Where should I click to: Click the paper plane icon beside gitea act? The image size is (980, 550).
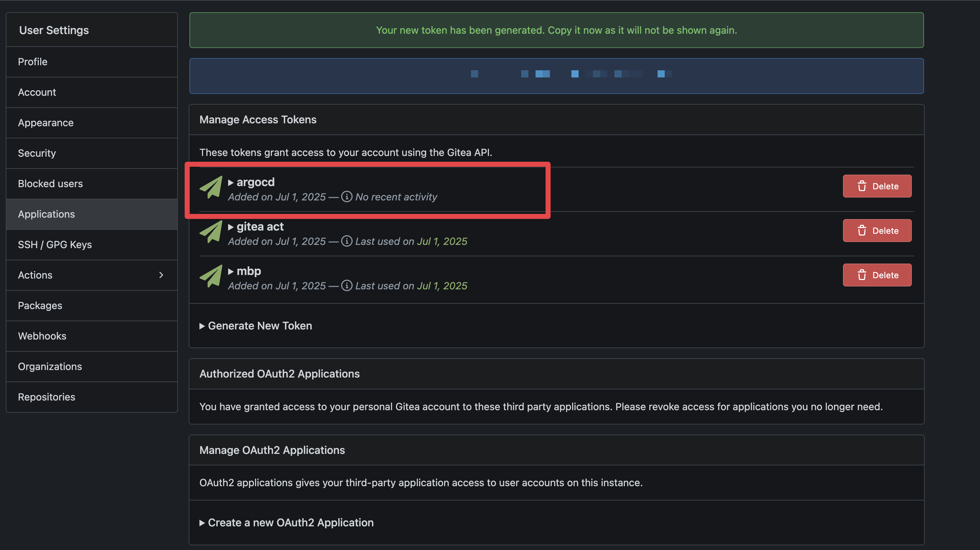point(211,231)
